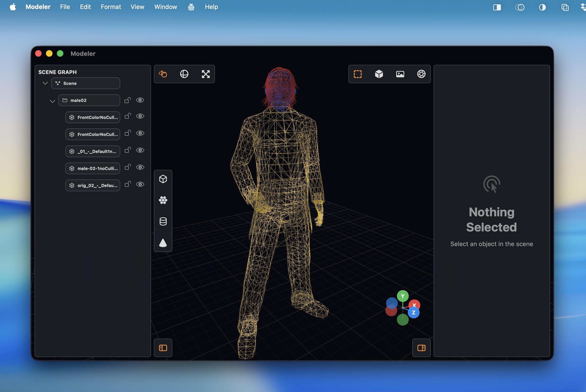
Task: Click the negative Z blue gizmo dot
Action: 392,303
